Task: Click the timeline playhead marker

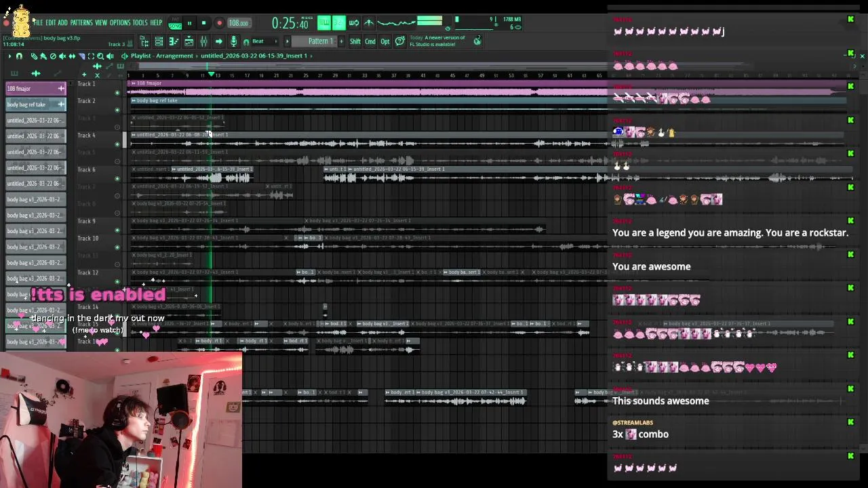Action: (211, 74)
